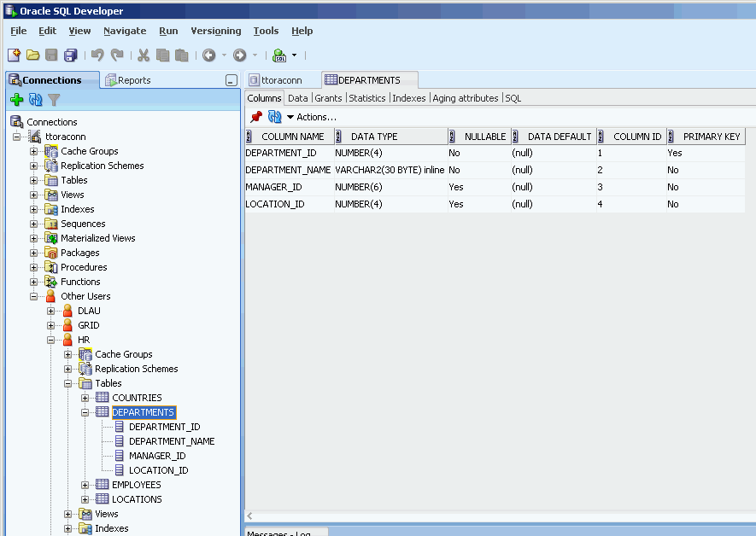Image resolution: width=756 pixels, height=536 pixels.
Task: Select the Materialized Views node
Action: tap(98, 238)
